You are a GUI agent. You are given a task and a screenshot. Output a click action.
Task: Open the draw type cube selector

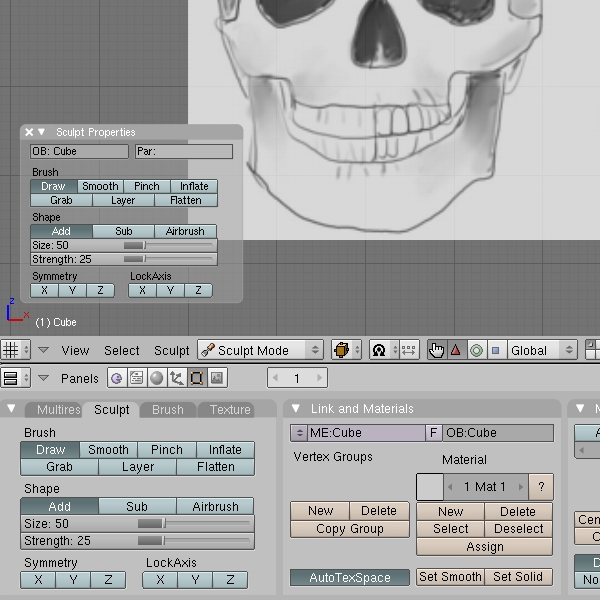tap(346, 350)
